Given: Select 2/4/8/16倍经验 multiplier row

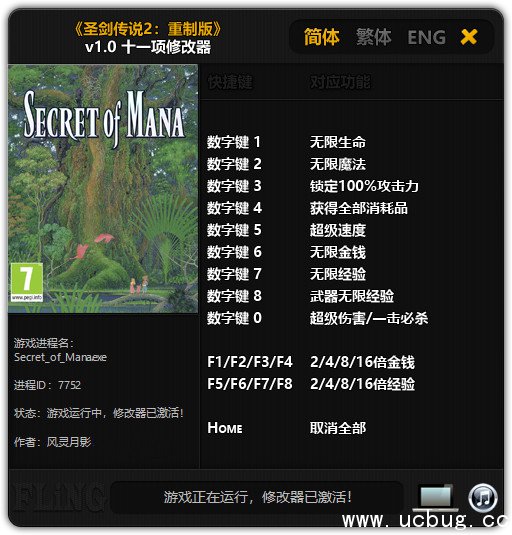Looking at the screenshot, I should click(x=311, y=384).
